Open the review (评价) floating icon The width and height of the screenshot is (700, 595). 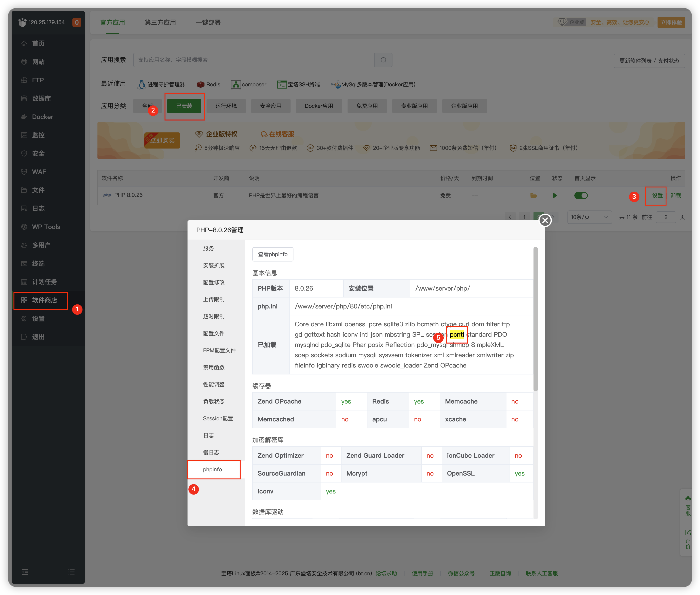pyautogui.click(x=688, y=539)
